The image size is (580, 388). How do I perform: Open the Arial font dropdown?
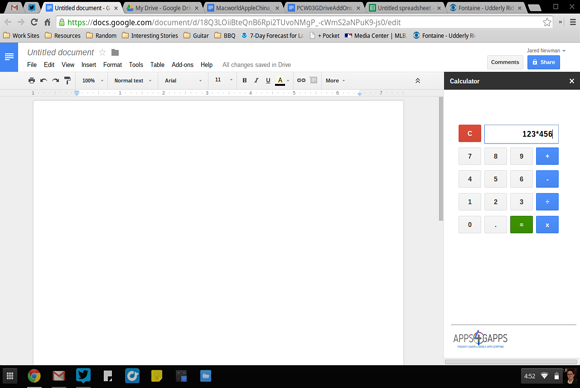pyautogui.click(x=183, y=80)
